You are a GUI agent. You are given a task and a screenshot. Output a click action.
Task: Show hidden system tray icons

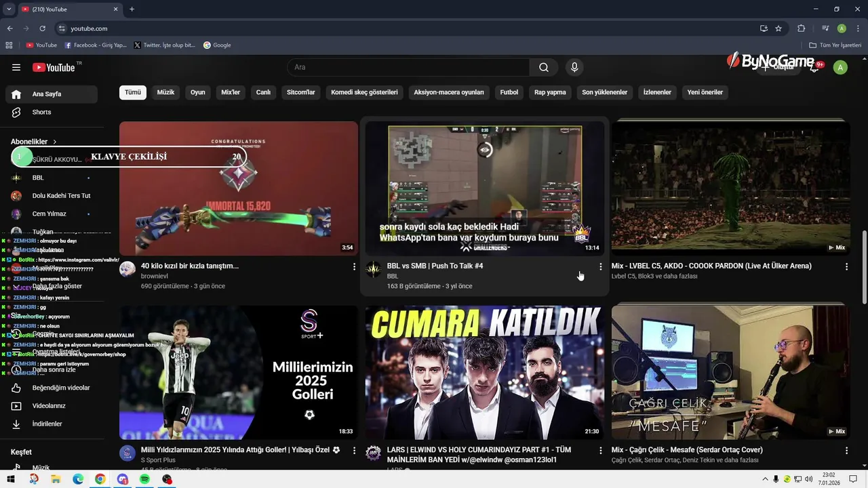pos(765,479)
